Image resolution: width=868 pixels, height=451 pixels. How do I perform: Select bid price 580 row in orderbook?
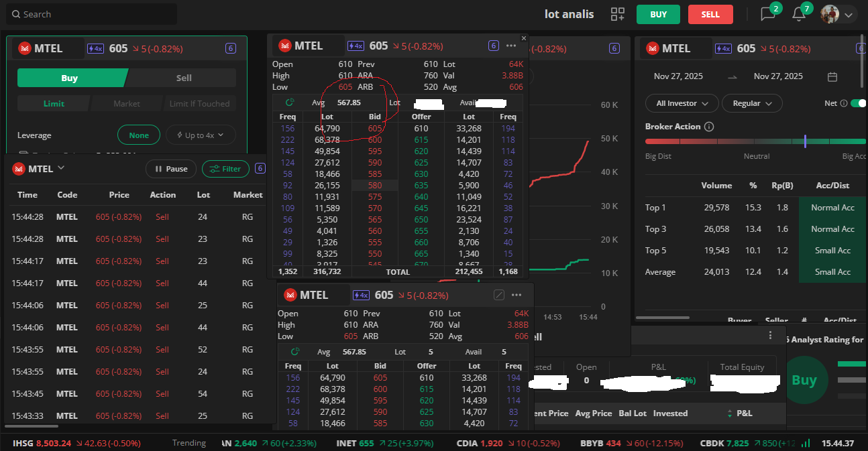pos(375,185)
